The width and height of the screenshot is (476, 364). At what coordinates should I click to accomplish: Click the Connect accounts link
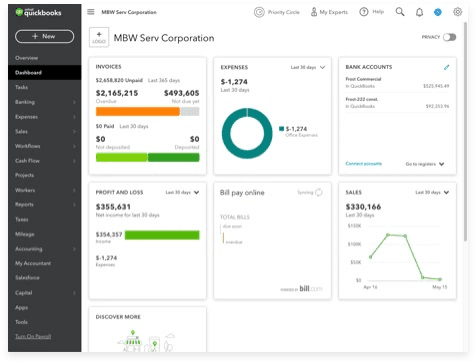(364, 164)
